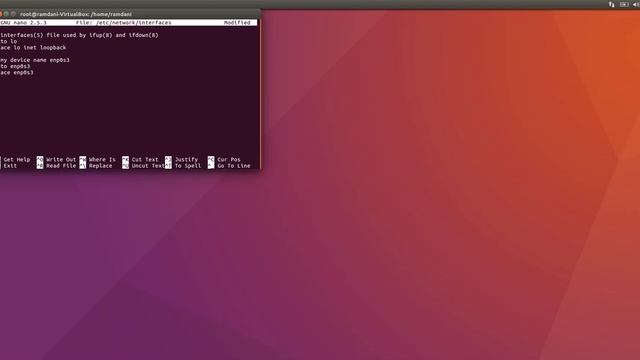The image size is (640, 360).
Task: Click the ^O key marker beside Write Out
Action: tap(40, 160)
